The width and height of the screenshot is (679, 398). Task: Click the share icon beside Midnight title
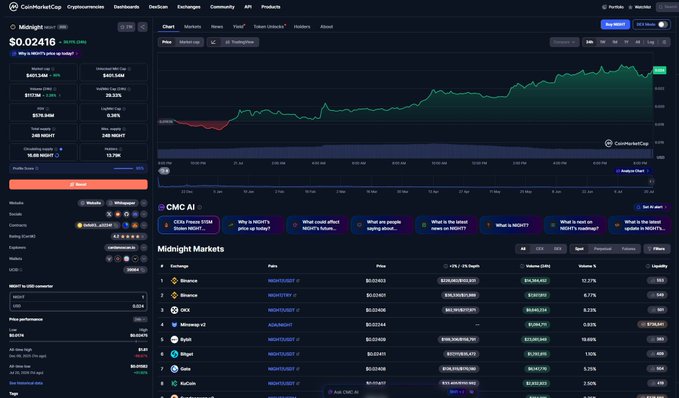(142, 27)
